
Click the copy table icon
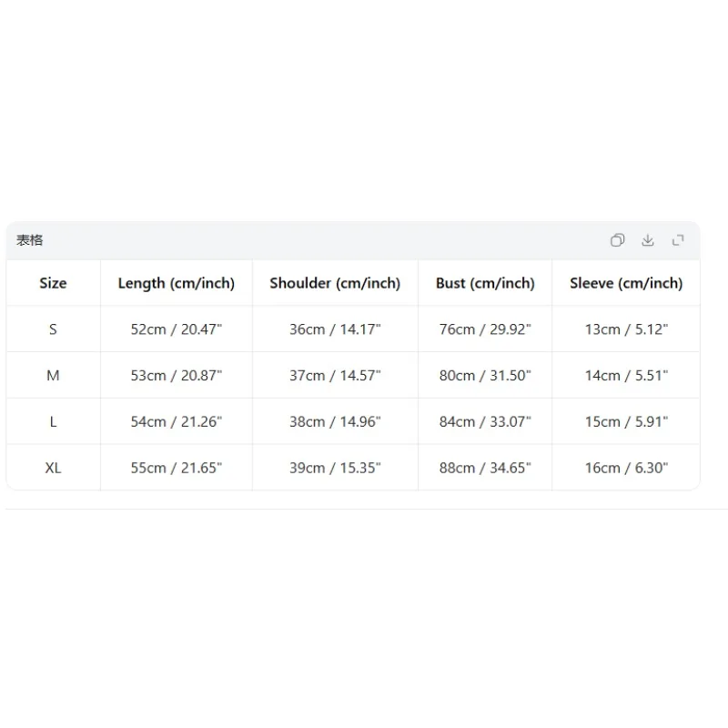point(617,240)
